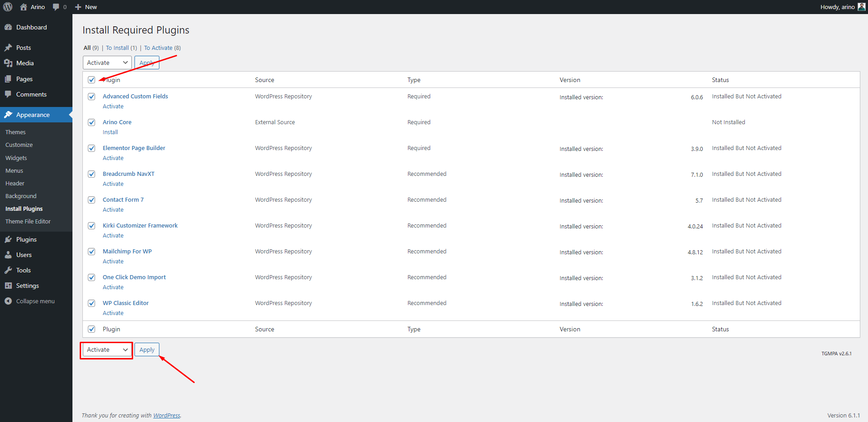Click the Version 6.1.1 footer text

point(844,415)
